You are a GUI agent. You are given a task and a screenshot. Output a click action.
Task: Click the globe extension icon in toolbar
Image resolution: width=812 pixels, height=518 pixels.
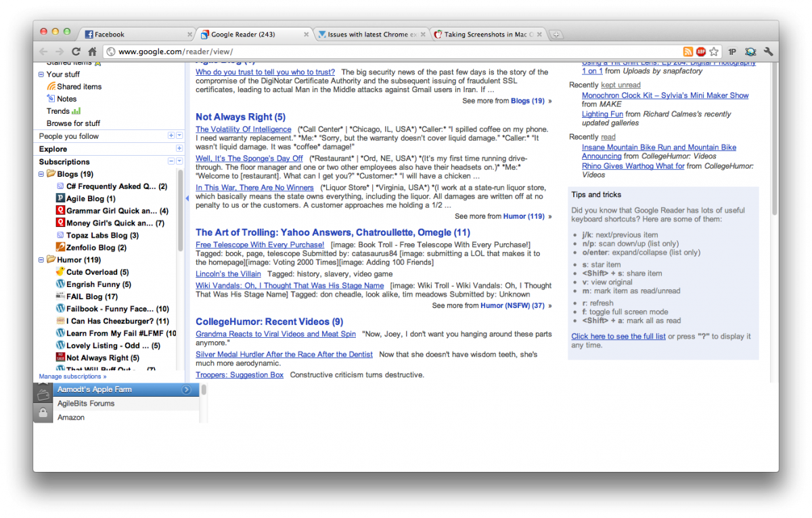tap(750, 51)
